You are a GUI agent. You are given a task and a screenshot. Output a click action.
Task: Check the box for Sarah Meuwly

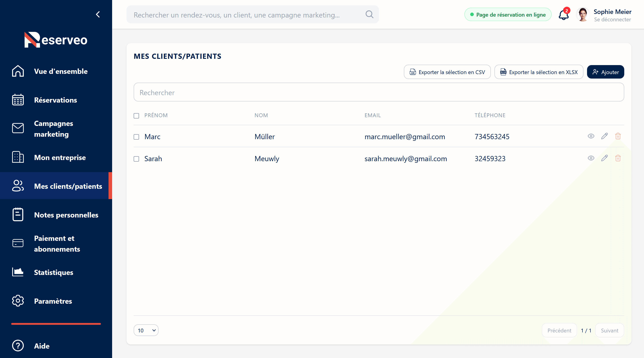pos(136,159)
